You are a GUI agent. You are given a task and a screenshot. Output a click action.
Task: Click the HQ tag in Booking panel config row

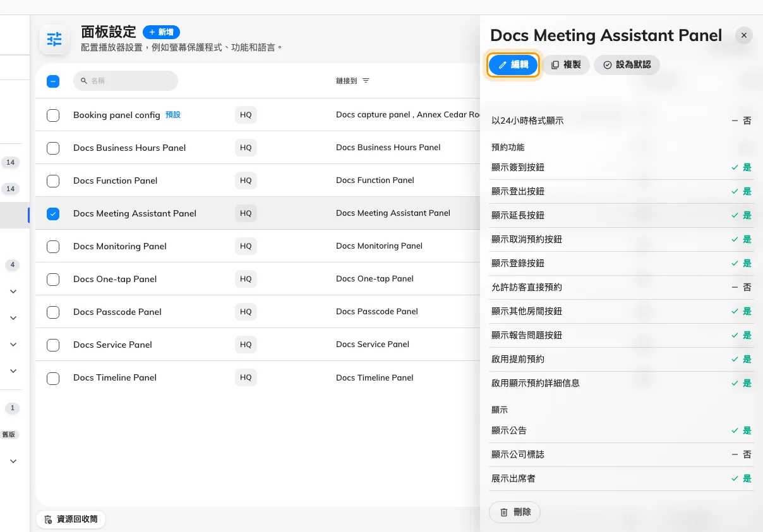(x=246, y=115)
